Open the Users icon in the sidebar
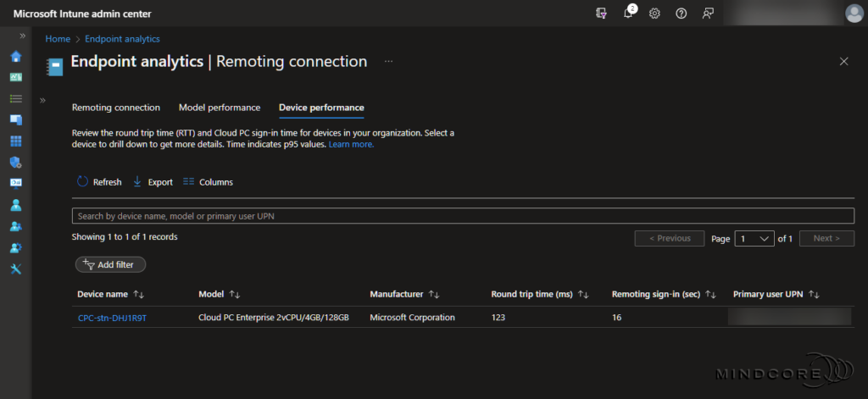Viewport: 868px width, 399px height. 16,205
